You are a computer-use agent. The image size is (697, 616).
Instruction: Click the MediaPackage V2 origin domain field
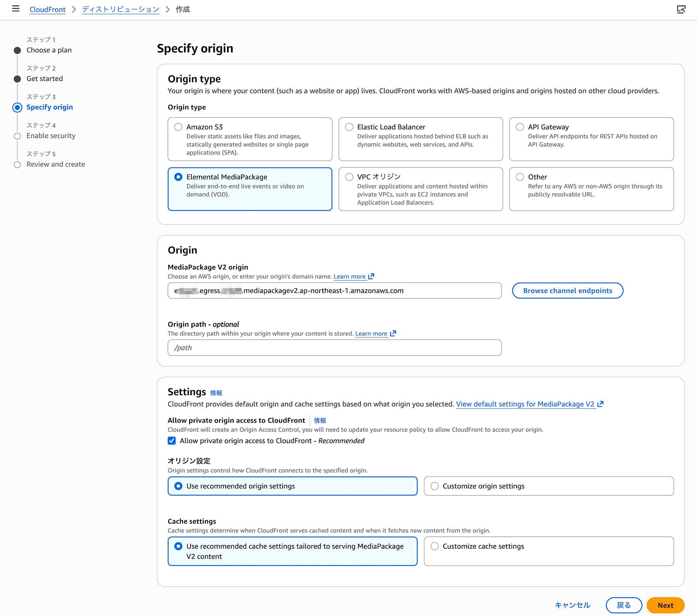(335, 290)
